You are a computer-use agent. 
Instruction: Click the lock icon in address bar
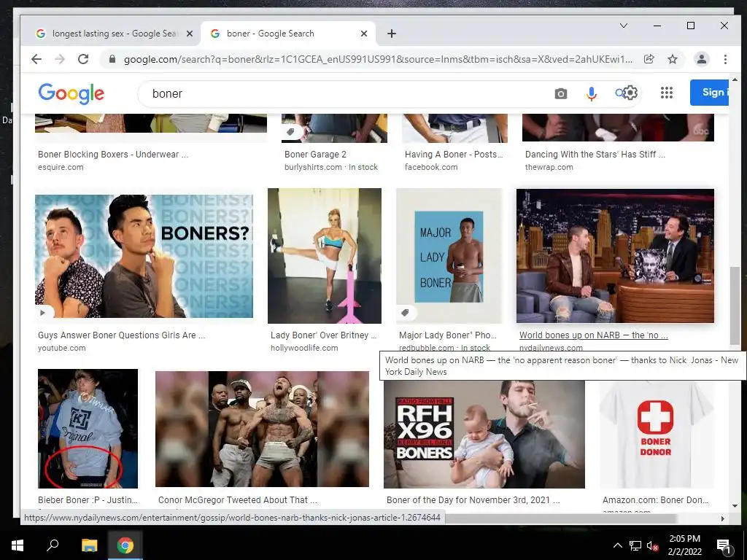[x=112, y=59]
